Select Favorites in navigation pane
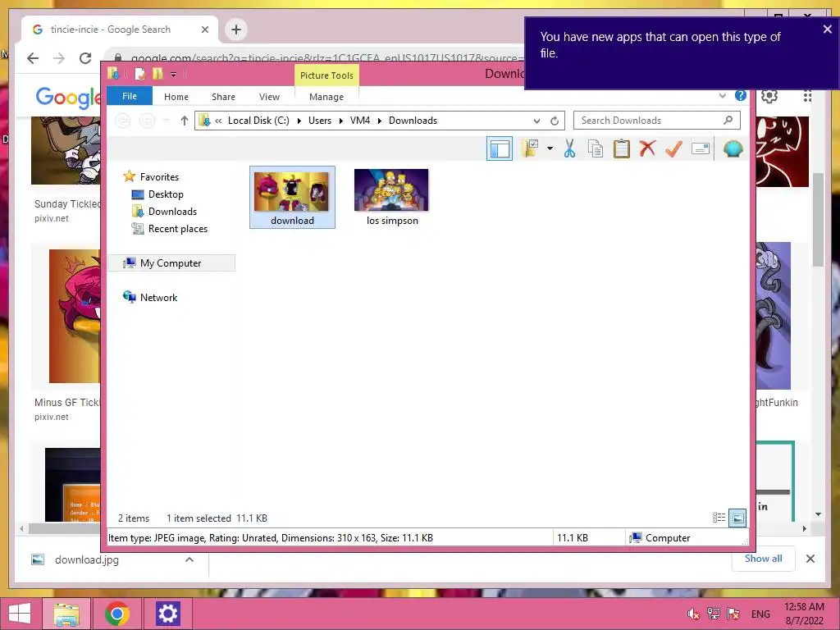The width and height of the screenshot is (840, 630). point(159,177)
